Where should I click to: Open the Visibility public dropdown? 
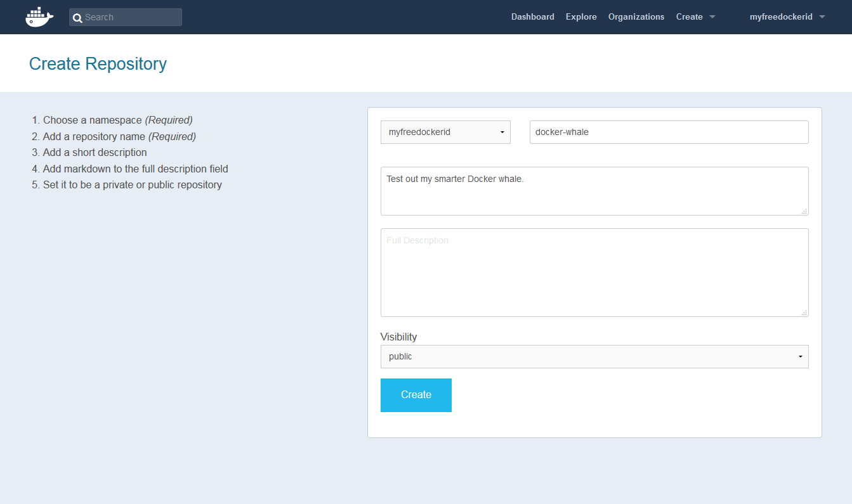point(594,356)
